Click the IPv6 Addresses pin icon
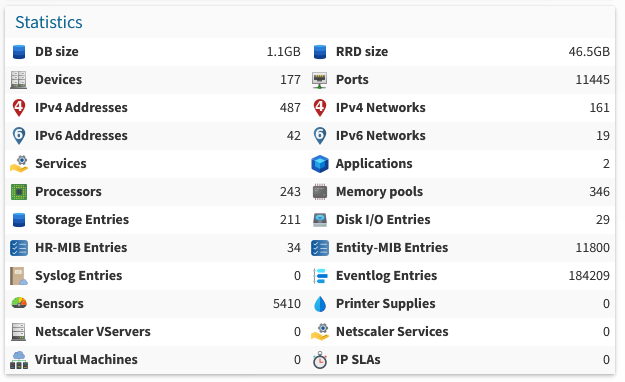Image resolution: width=625 pixels, height=382 pixels. (19, 136)
